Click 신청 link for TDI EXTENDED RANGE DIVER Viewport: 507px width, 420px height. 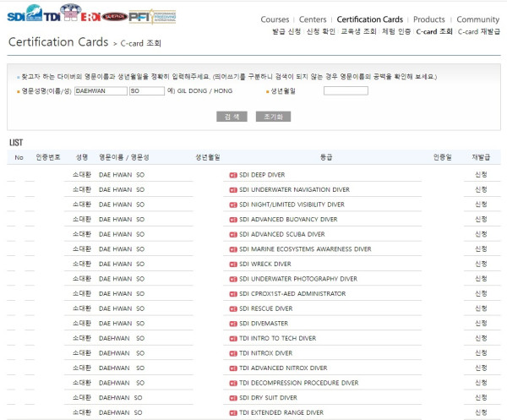point(480,412)
